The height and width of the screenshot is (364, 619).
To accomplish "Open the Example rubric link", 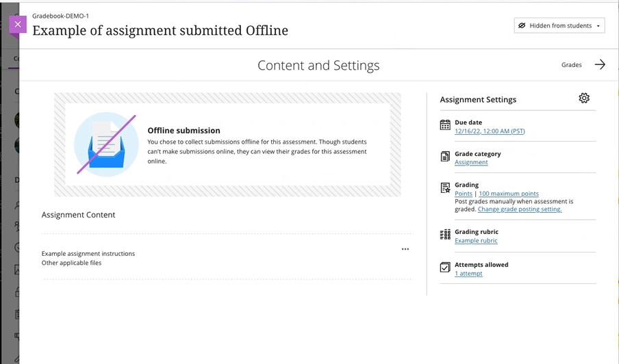I will [476, 241].
